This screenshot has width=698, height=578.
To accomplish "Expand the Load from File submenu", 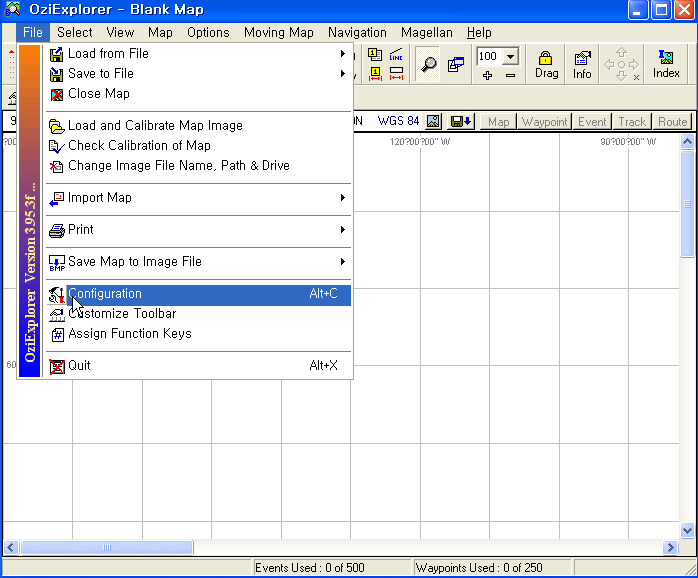I will [342, 54].
